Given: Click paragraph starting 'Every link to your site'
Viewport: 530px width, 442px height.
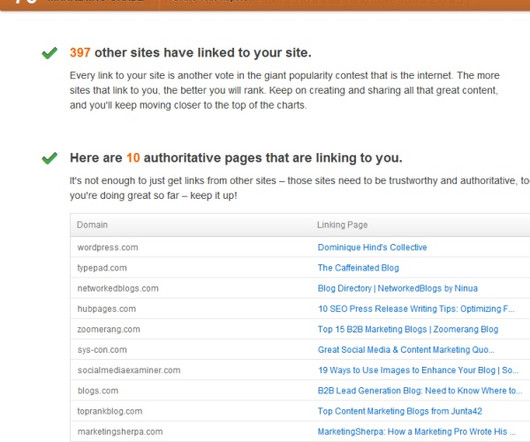Looking at the screenshot, I should point(285,90).
